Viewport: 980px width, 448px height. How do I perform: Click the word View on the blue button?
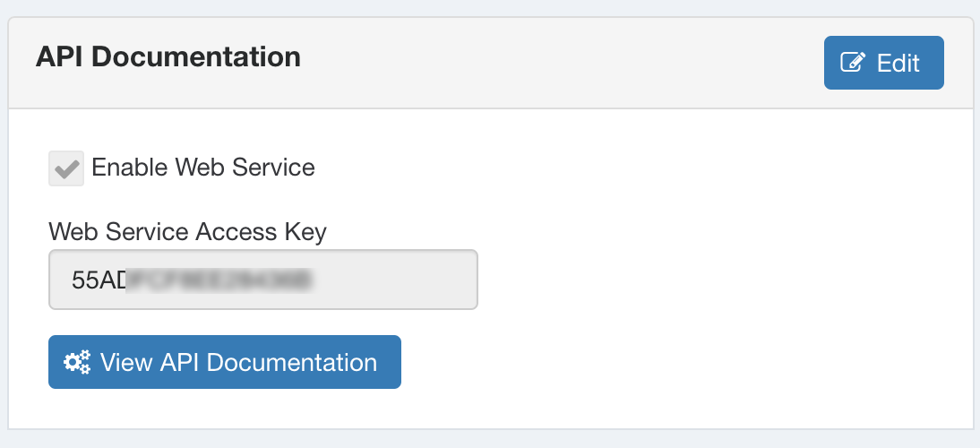126,363
